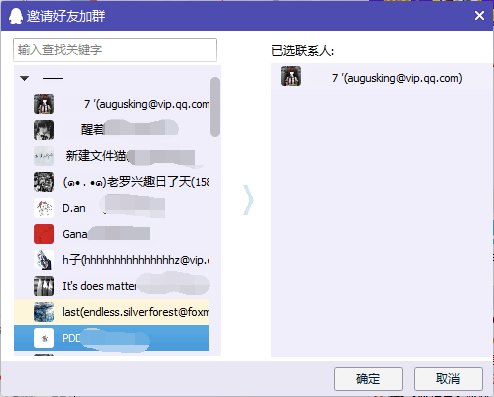
Task: Click avatar beside It's does matter
Action: point(44,286)
